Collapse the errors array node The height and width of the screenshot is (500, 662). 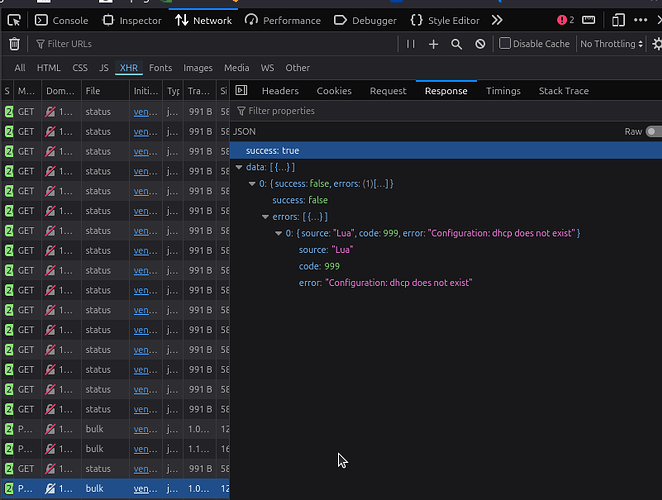click(265, 217)
